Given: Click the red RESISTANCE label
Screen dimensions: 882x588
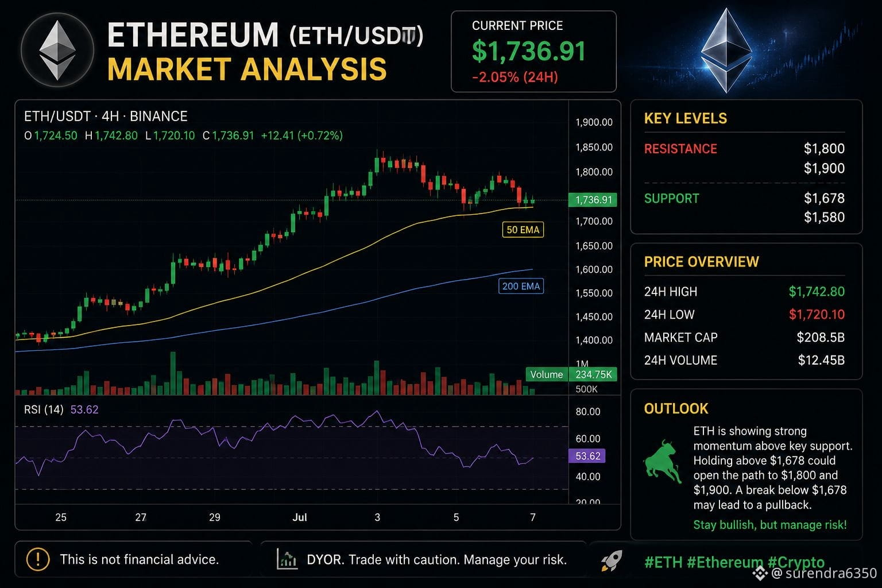Looking at the screenshot, I should [x=680, y=149].
